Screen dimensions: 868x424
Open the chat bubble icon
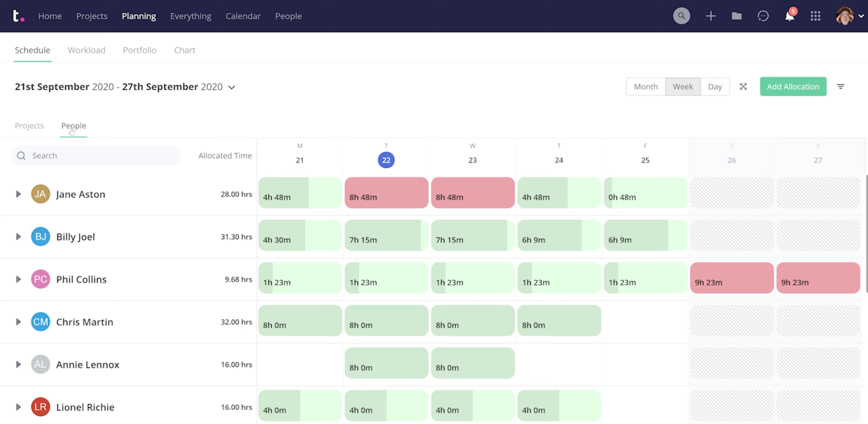[x=763, y=16]
